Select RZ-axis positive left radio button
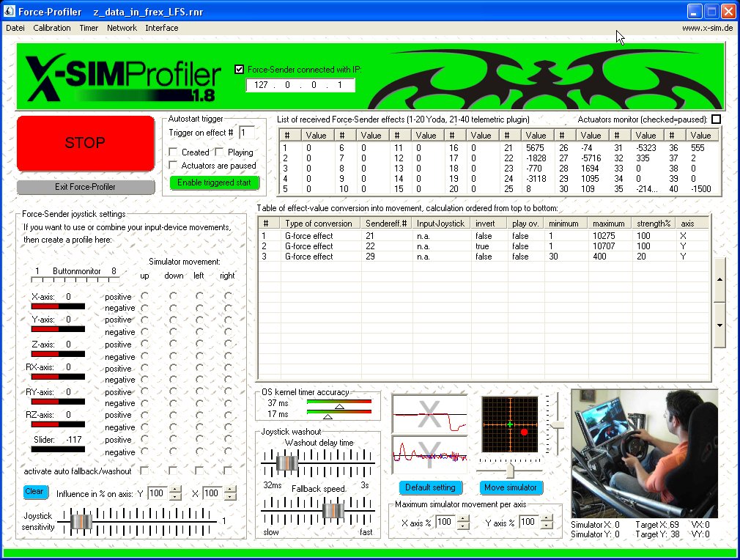The height and width of the screenshot is (560, 740). [x=199, y=415]
